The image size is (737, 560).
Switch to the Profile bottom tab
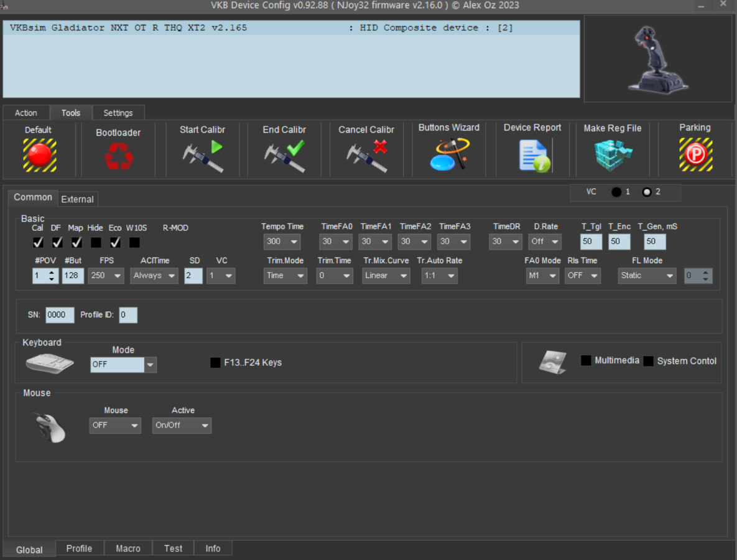(79, 548)
